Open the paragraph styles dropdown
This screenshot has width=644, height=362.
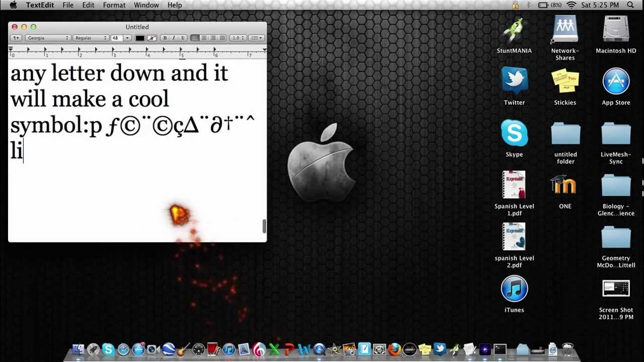point(16,38)
